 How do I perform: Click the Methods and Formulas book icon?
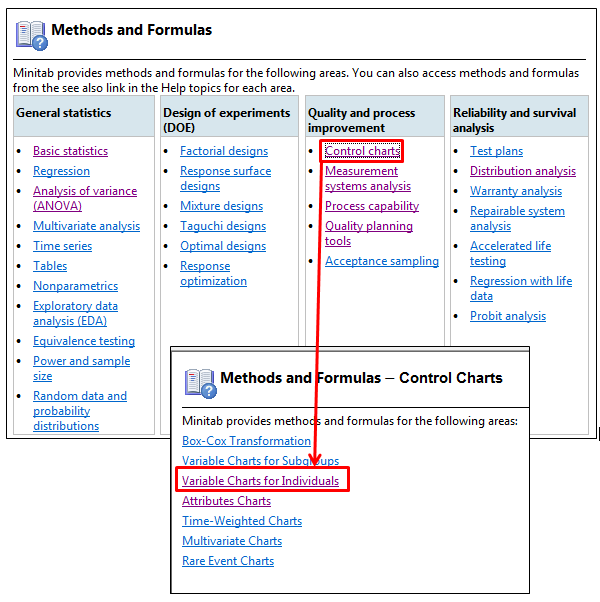click(x=31, y=35)
